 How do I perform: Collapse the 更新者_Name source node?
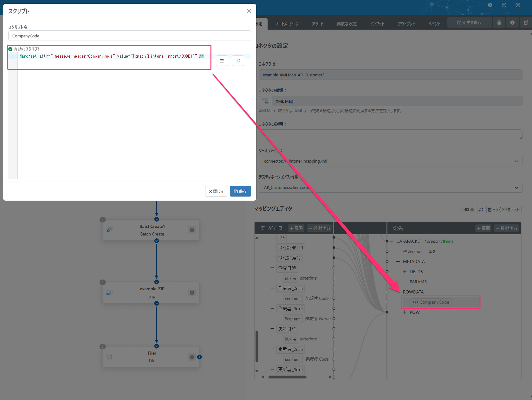272,369
